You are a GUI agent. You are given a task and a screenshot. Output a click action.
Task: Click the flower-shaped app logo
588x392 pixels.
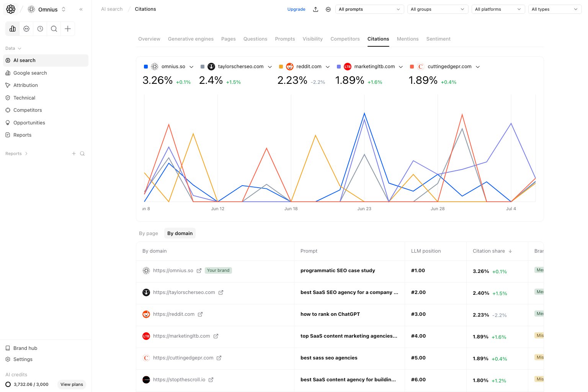[x=11, y=9]
